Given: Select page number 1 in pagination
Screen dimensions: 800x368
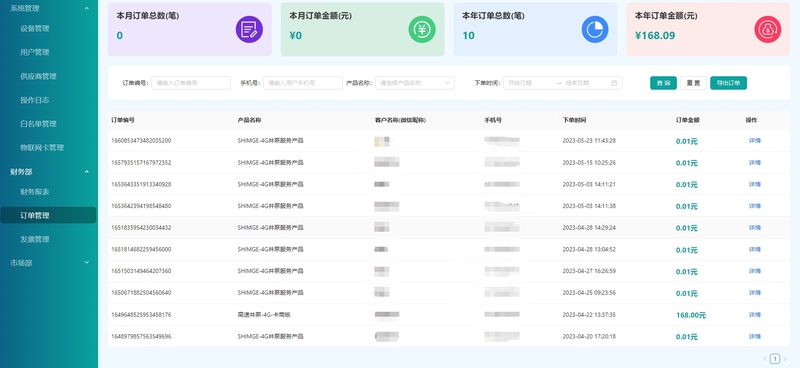Looking at the screenshot, I should tap(775, 359).
